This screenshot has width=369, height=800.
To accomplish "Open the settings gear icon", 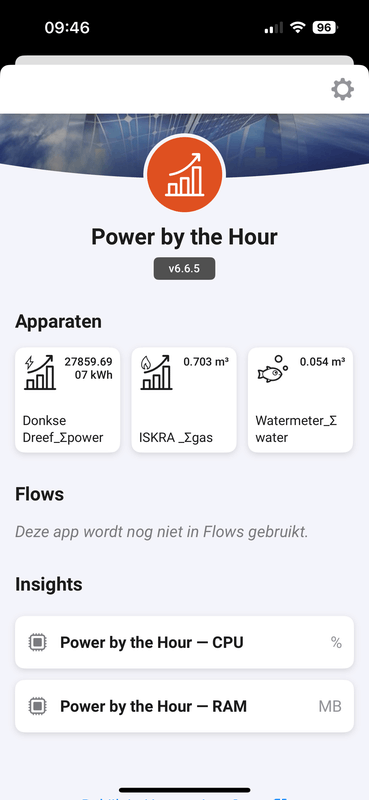I will point(342,89).
